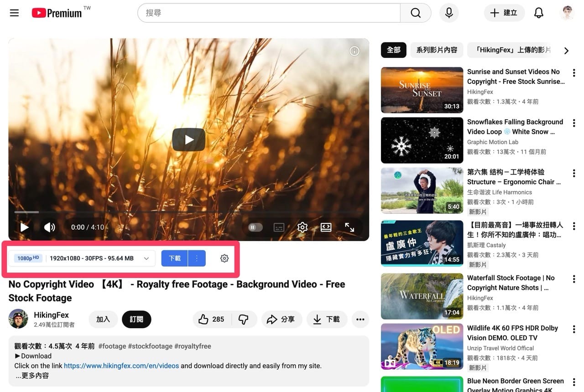
Task: Select the 全部 filter chip
Action: coord(393,50)
